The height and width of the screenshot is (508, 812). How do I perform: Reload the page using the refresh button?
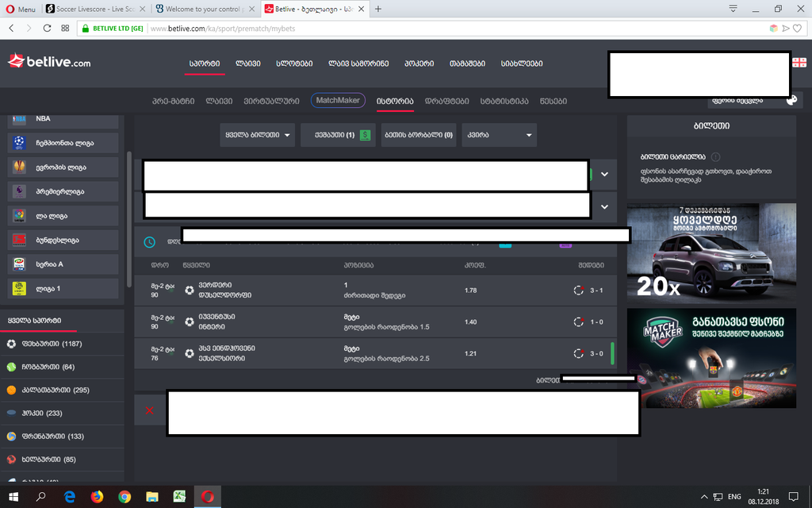[47, 28]
